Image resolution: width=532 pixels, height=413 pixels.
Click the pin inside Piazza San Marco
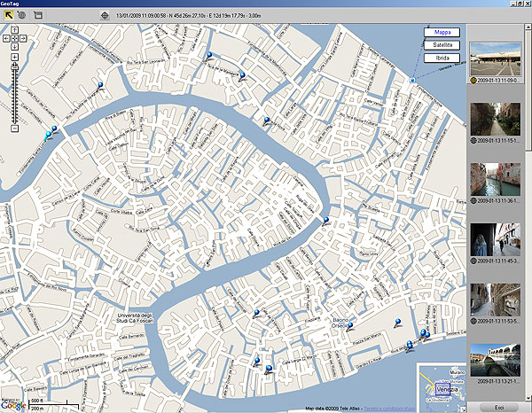tap(397, 322)
